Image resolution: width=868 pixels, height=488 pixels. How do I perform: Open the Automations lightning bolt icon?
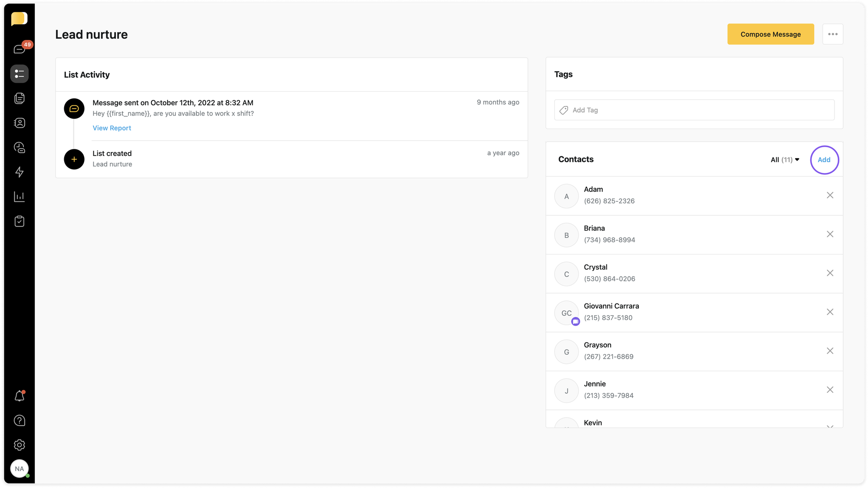point(20,172)
